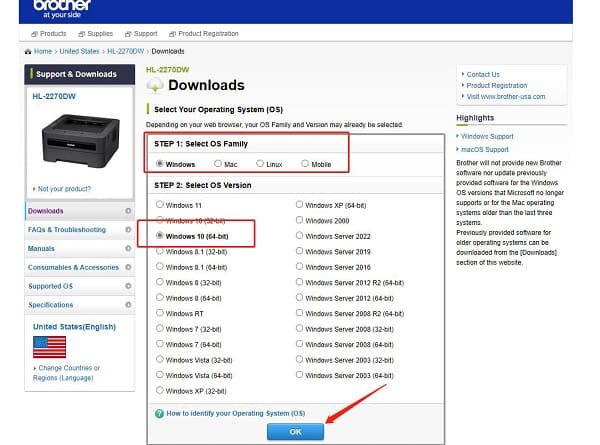
Task: Open the Supplies menu
Action: coord(96,34)
